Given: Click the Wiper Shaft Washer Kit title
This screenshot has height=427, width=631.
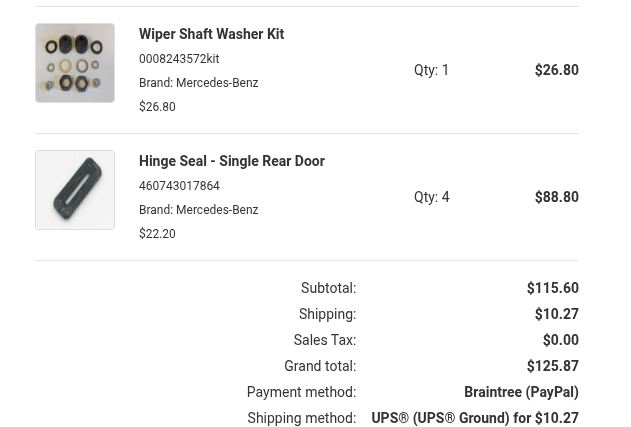Looking at the screenshot, I should pos(211,34).
